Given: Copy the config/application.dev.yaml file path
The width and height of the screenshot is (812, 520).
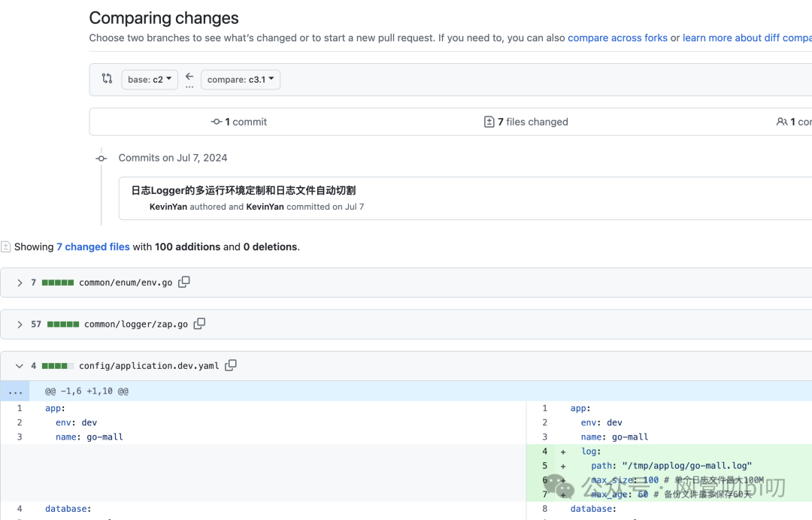Looking at the screenshot, I should [231, 365].
